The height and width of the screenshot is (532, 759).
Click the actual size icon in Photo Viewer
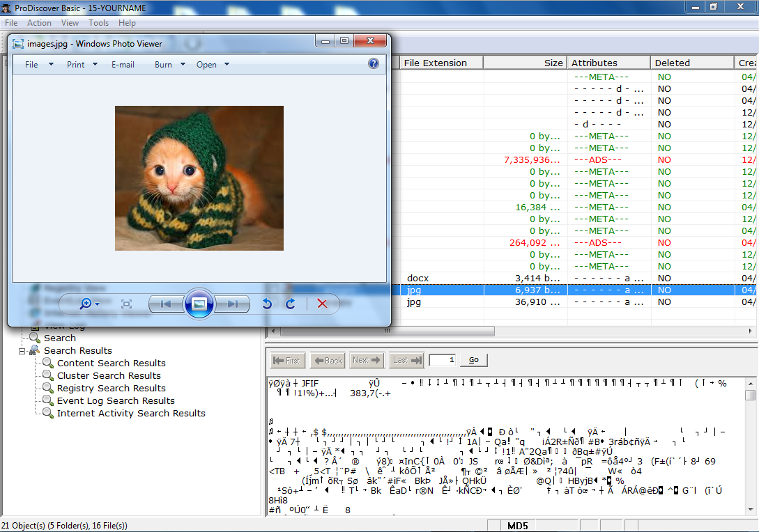126,304
